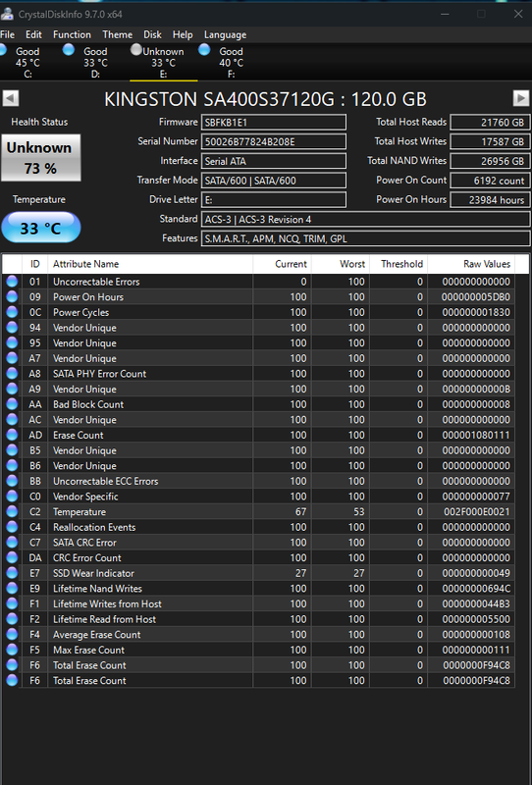Click status icon of Power Cycles row
The width and height of the screenshot is (532, 785).
tap(12, 312)
